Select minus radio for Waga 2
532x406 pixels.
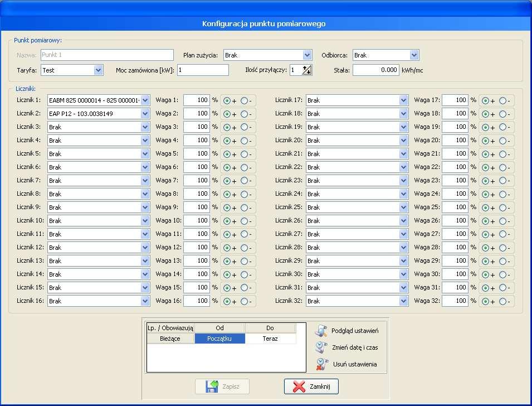pyautogui.click(x=245, y=114)
